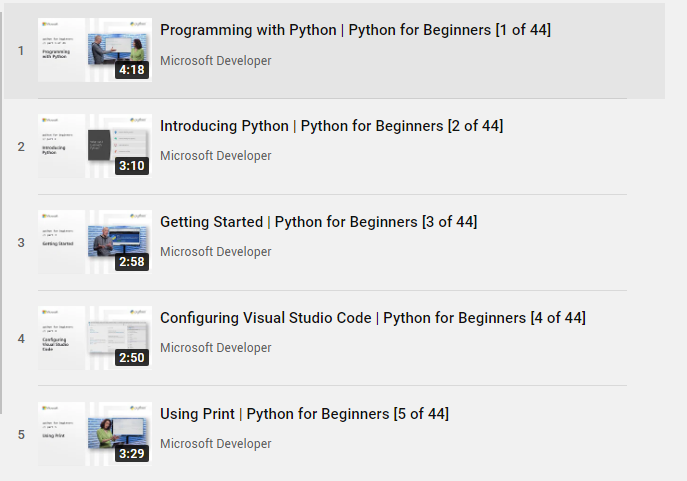Select playlist index number 5

pyautogui.click(x=21, y=435)
